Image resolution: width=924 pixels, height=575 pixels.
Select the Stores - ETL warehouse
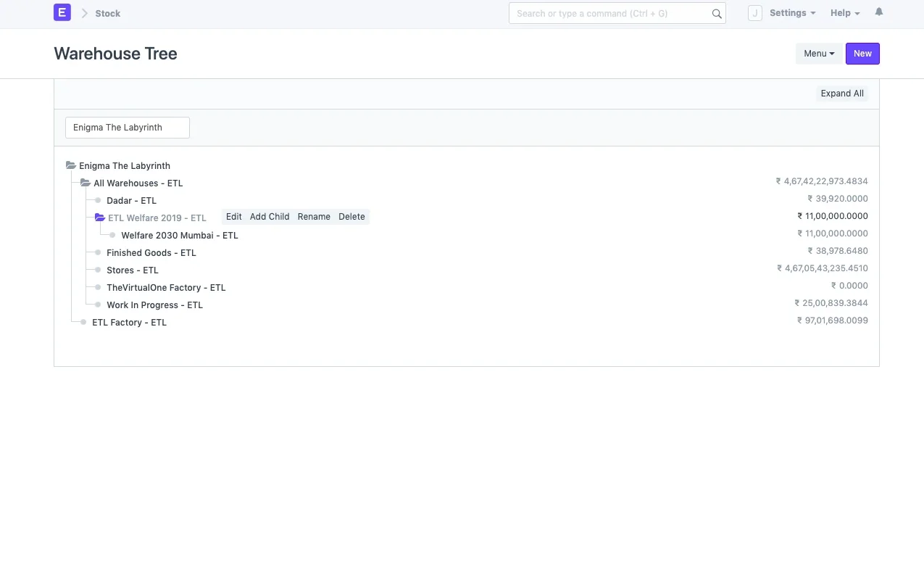point(133,270)
